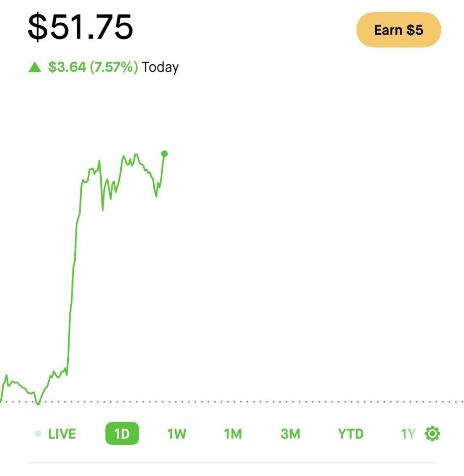Select the 3M time range
Screen dimensions: 464x476
290,434
